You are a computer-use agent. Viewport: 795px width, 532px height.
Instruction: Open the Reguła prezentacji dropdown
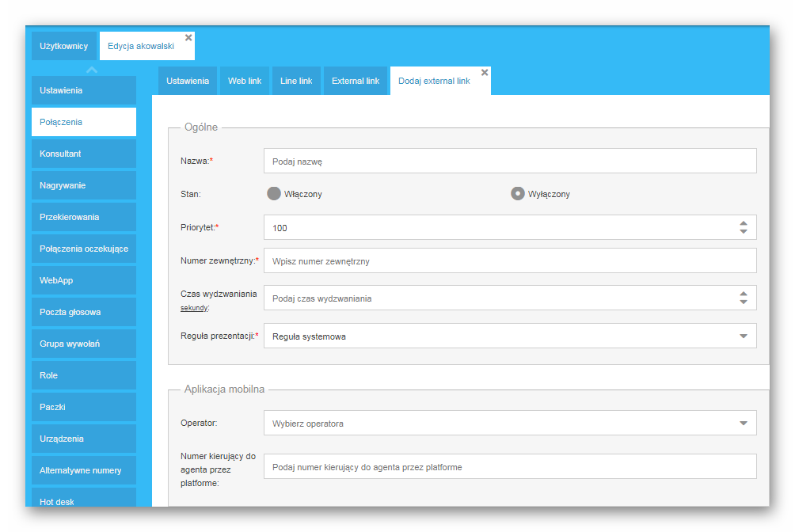click(510, 336)
